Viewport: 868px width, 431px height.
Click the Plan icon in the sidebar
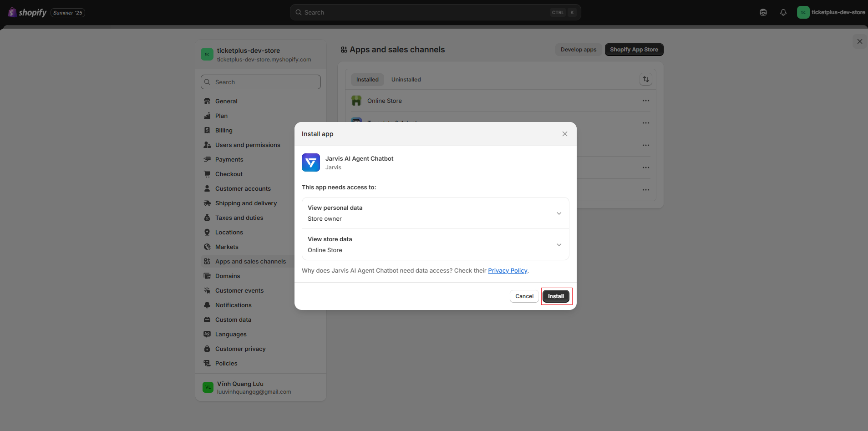coord(207,116)
